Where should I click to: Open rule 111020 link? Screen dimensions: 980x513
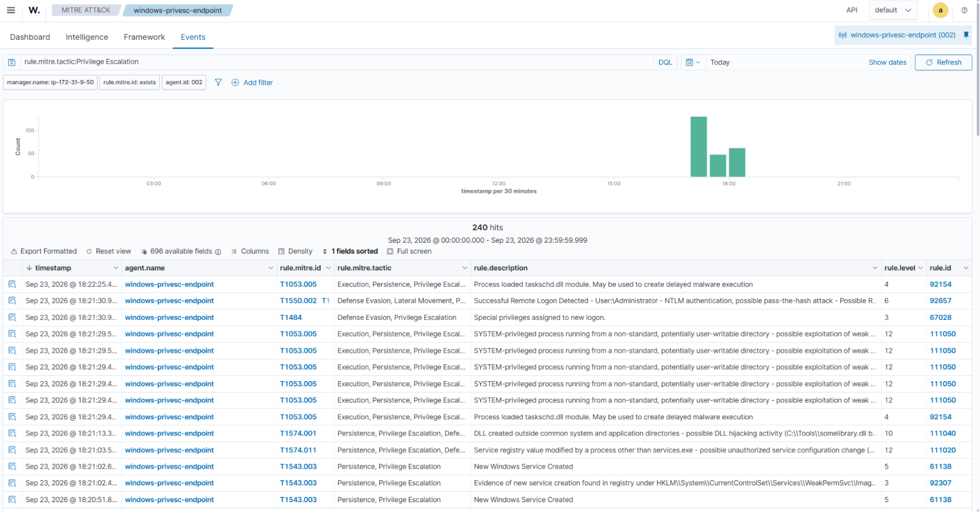click(x=943, y=450)
